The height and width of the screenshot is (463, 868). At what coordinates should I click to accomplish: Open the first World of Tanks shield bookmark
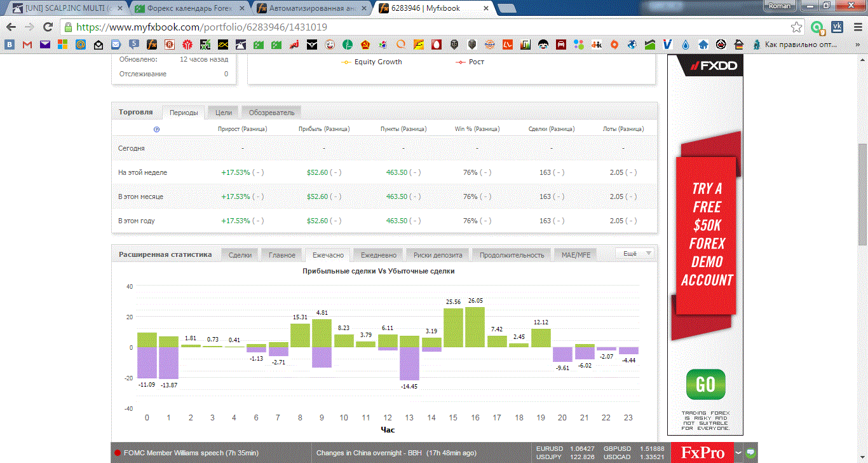click(454, 45)
